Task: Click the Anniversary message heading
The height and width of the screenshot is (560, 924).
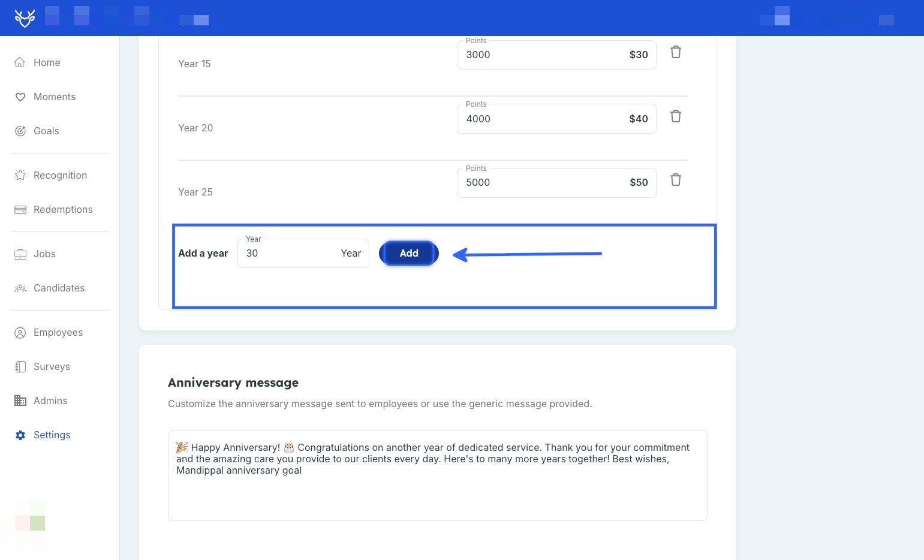Action: (x=233, y=383)
